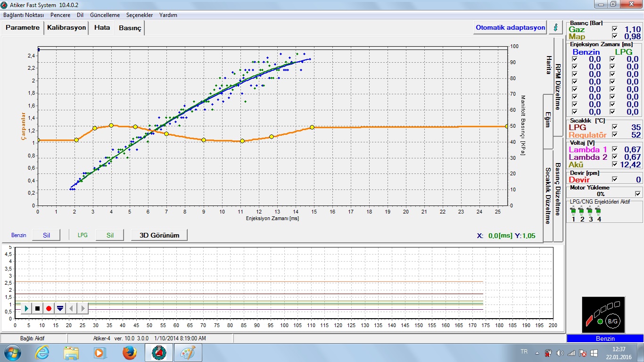Click the red gas level indicator bar

pos(589,320)
